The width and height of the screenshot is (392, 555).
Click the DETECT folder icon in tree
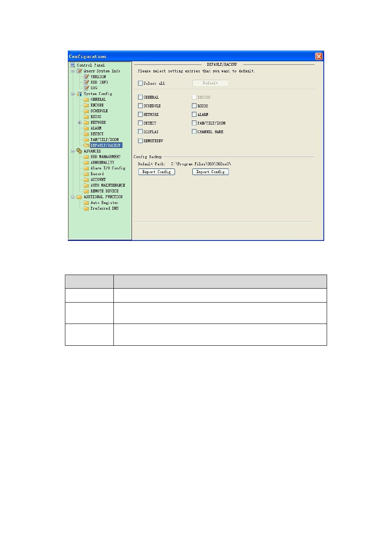[86, 134]
